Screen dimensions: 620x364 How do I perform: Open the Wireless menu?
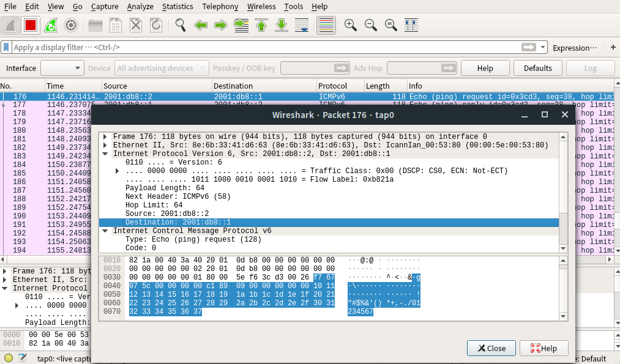261,6
